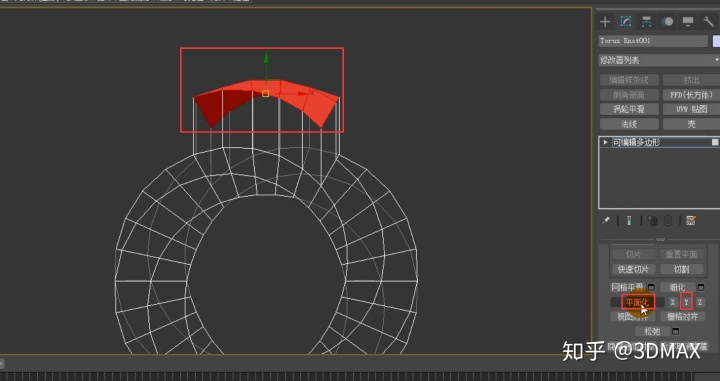
Task: Click the 松弛 button
Action: point(652,331)
